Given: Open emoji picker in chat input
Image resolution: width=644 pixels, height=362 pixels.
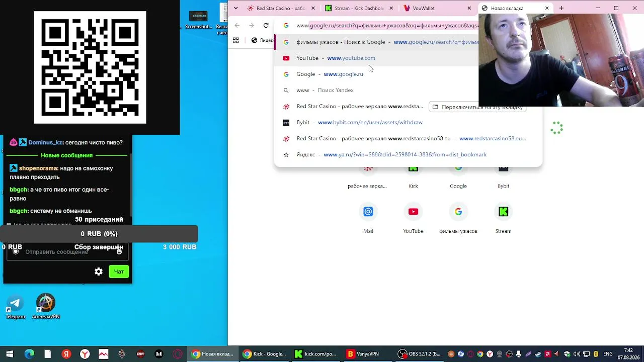Looking at the screenshot, I should (119, 251).
